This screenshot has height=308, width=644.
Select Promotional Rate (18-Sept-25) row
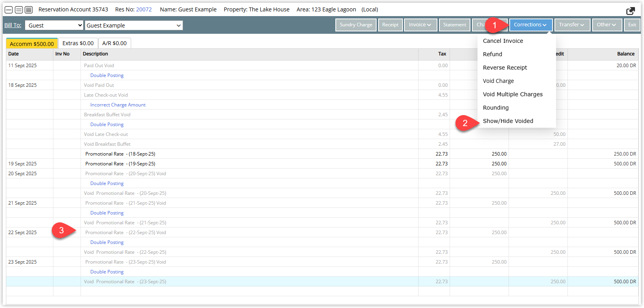pos(322,154)
